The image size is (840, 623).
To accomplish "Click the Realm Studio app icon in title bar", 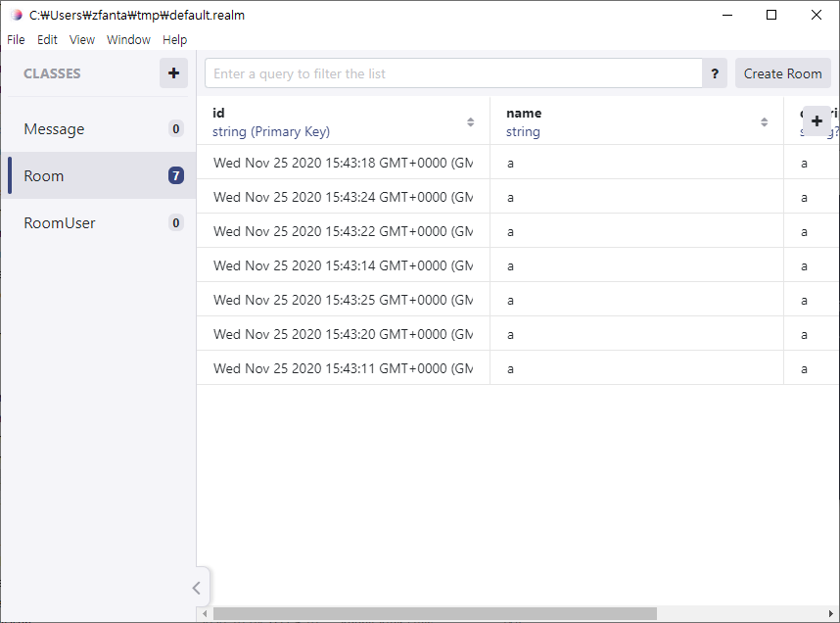I will coord(17,15).
